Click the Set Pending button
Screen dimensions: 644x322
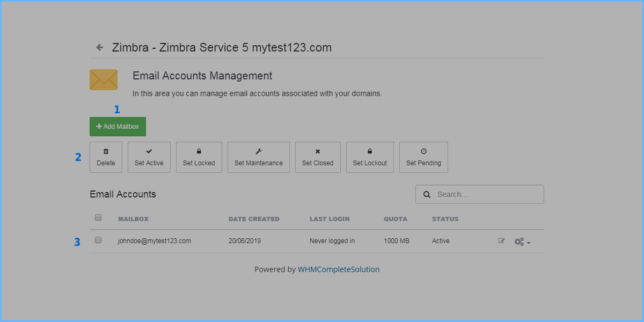click(423, 157)
